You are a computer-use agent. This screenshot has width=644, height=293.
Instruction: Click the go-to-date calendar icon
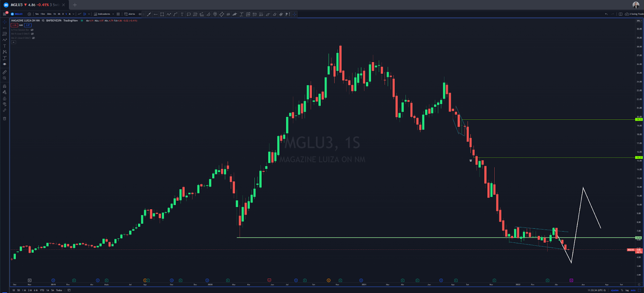pyautogui.click(x=69, y=290)
